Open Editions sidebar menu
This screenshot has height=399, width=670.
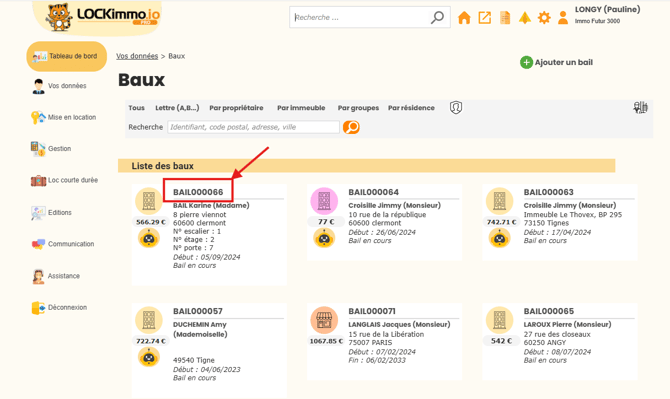51,212
